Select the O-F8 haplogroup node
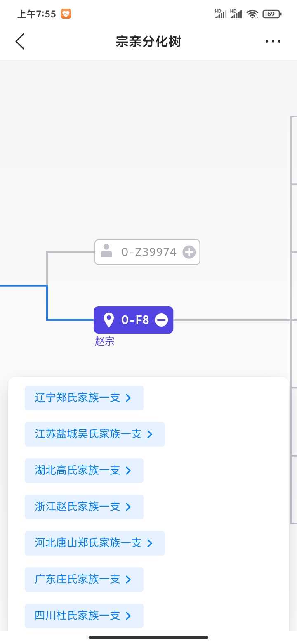The height and width of the screenshot is (644, 297). point(134,320)
